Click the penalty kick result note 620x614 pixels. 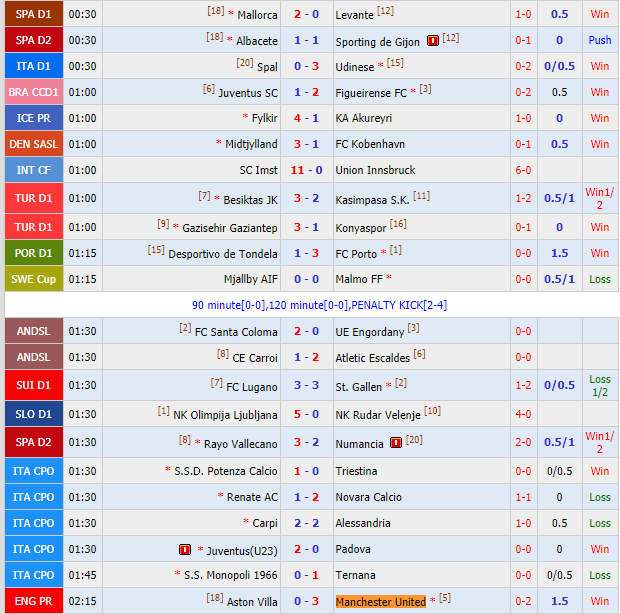[x=319, y=306]
